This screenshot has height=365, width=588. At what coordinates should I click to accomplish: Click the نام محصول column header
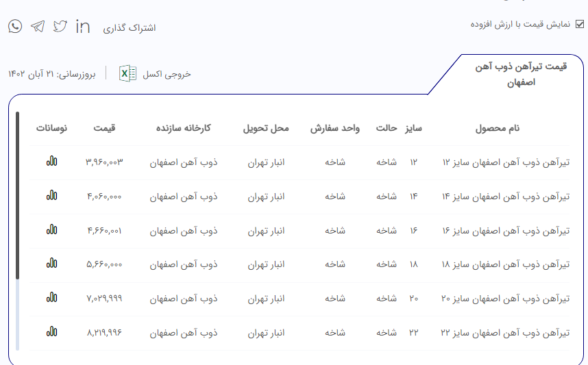(498, 128)
